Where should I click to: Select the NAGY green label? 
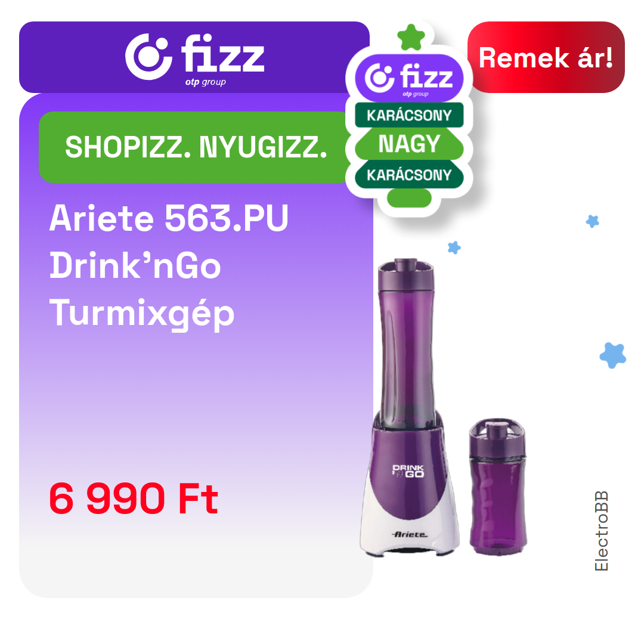[409, 144]
